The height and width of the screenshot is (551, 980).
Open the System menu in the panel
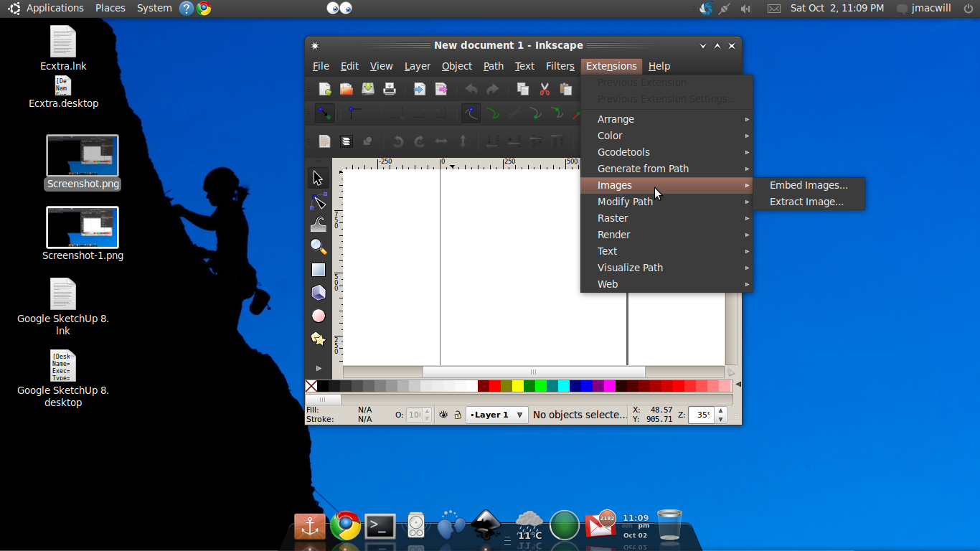(x=154, y=8)
